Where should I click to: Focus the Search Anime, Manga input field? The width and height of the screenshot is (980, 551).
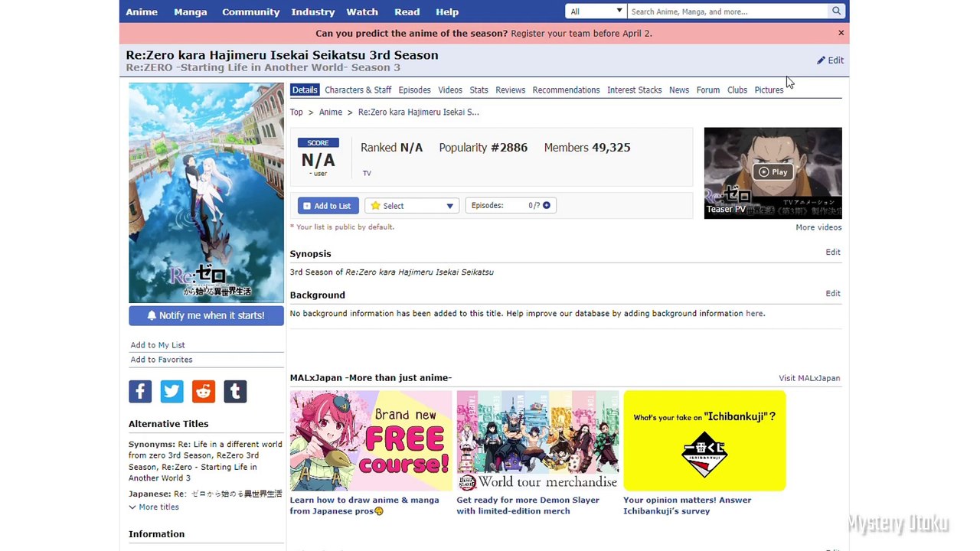pyautogui.click(x=728, y=11)
